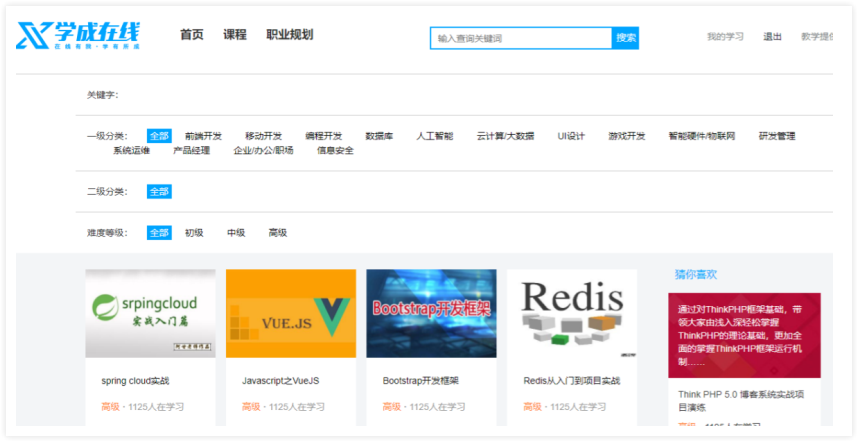Open the Redis course thumbnail
858x442 pixels.
[572, 313]
